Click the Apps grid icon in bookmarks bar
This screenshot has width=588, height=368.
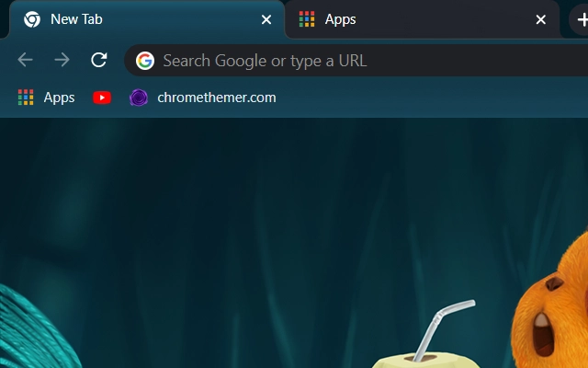[x=26, y=98]
